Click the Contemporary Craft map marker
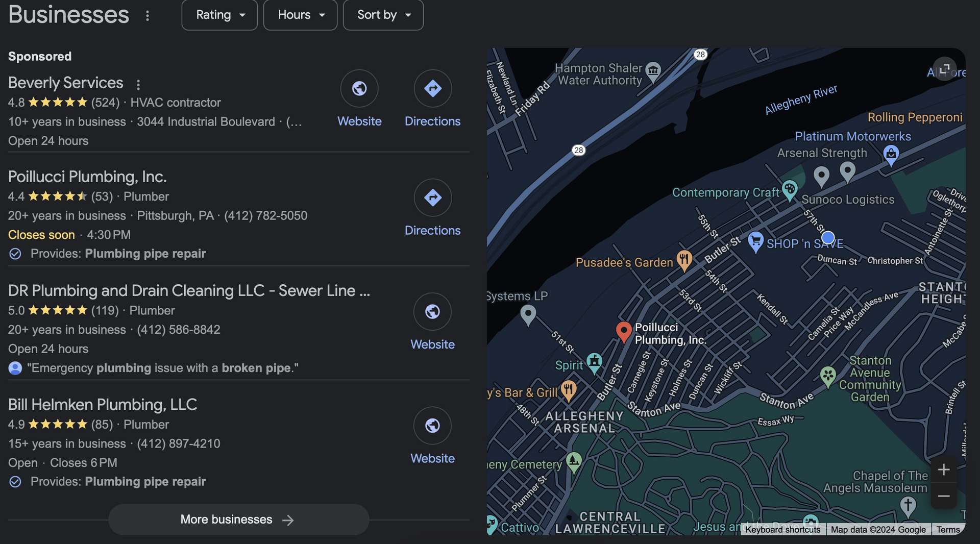980x544 pixels. click(x=790, y=190)
